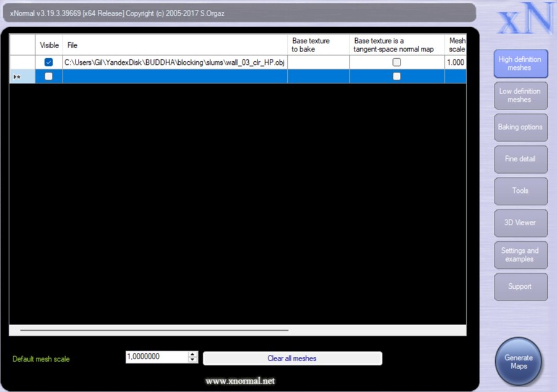Open the Fine detail section

click(520, 159)
